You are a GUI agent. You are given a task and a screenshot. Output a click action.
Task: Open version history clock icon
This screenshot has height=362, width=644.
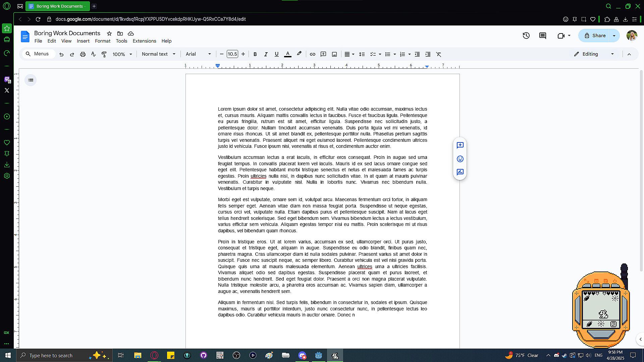click(x=526, y=36)
